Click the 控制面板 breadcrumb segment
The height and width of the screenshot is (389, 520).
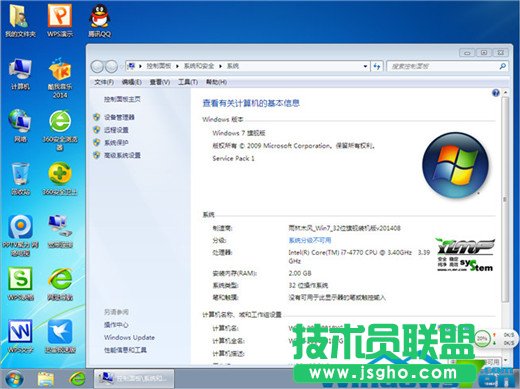tap(159, 66)
